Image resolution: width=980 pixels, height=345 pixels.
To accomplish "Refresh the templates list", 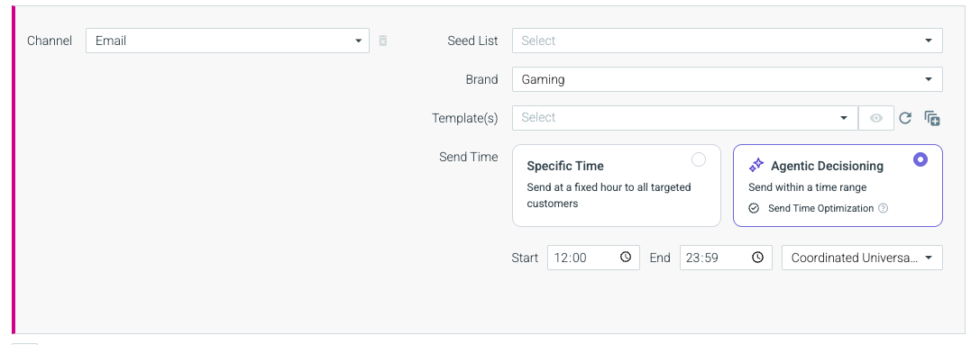I will tap(905, 118).
